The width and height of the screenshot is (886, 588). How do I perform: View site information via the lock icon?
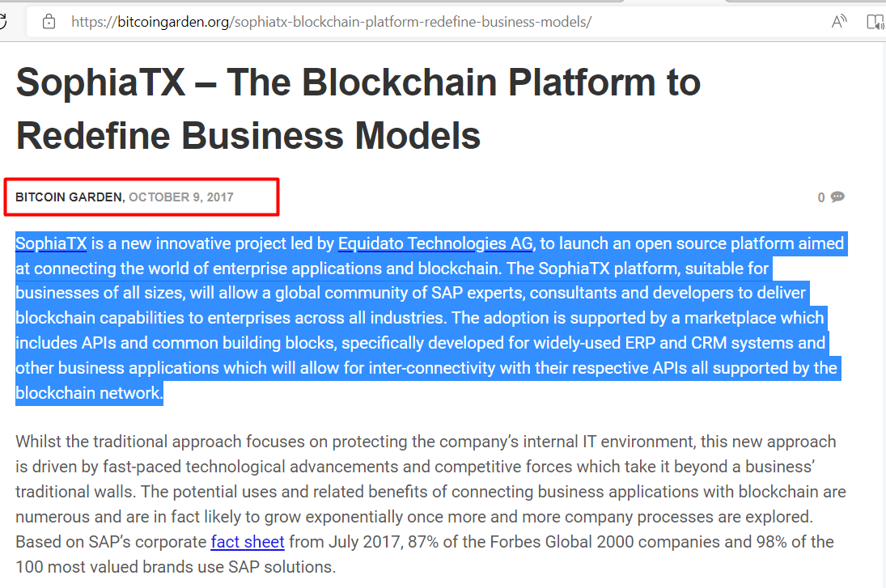pyautogui.click(x=49, y=22)
